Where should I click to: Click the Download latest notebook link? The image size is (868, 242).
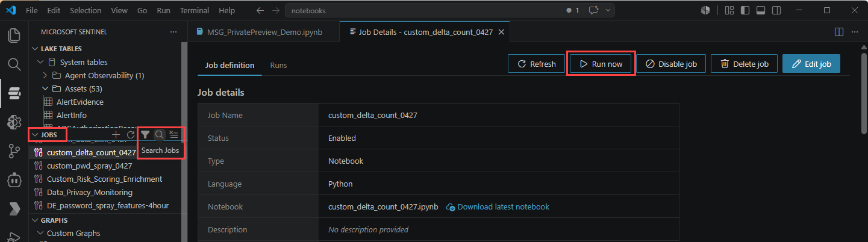click(x=498, y=206)
